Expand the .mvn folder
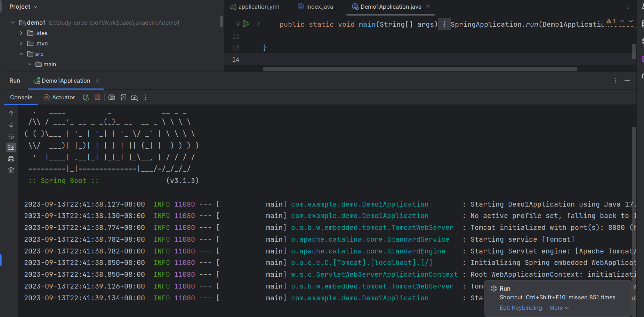This screenshot has height=317, width=644. (21, 43)
